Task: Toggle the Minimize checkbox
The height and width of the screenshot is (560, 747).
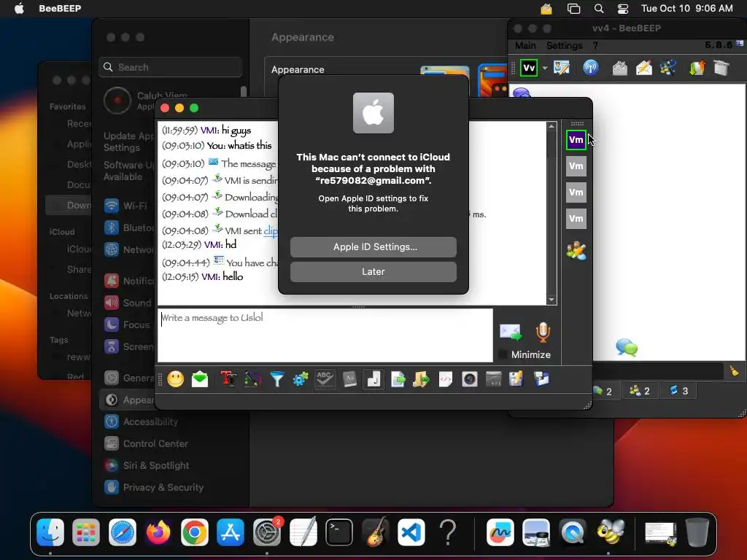Action: pyautogui.click(x=502, y=354)
